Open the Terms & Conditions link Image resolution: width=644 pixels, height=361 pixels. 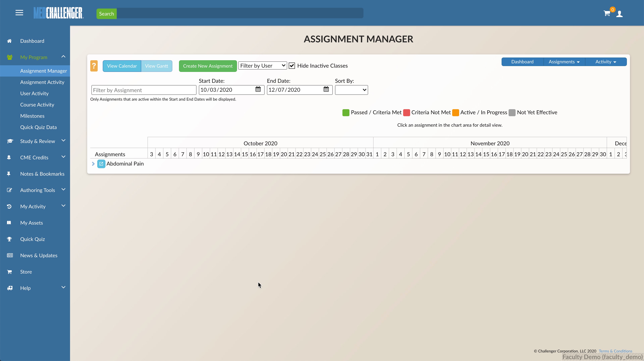pos(615,351)
